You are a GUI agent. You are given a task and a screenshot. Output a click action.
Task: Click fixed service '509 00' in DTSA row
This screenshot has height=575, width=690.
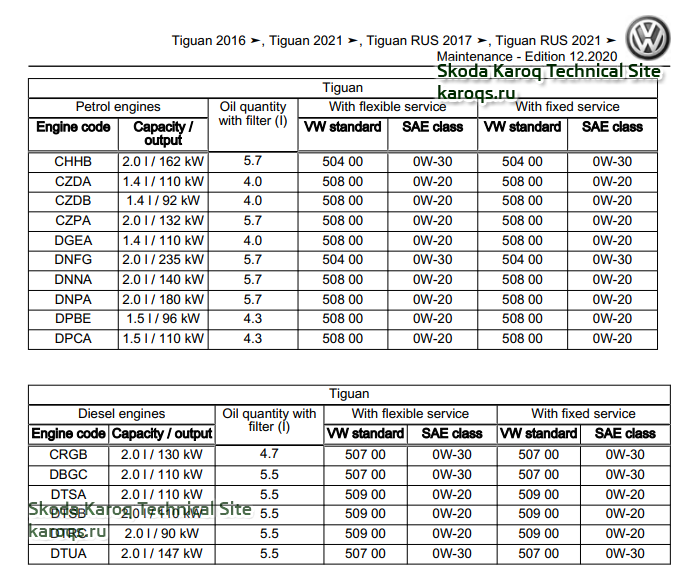538,494
